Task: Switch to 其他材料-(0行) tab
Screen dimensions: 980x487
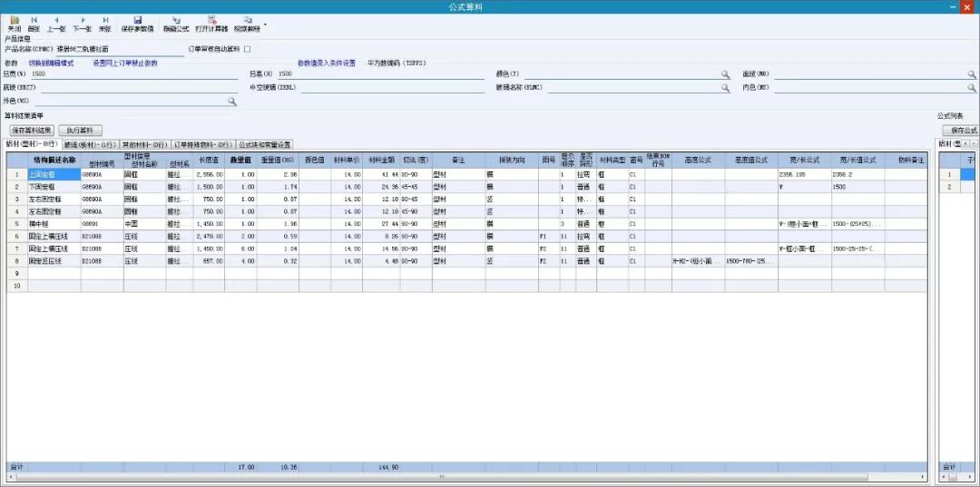Action: pos(145,145)
